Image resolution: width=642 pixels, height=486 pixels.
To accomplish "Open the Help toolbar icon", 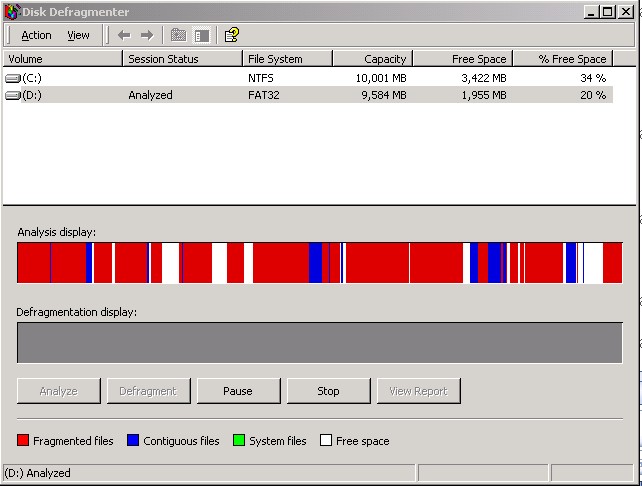I will click(232, 35).
